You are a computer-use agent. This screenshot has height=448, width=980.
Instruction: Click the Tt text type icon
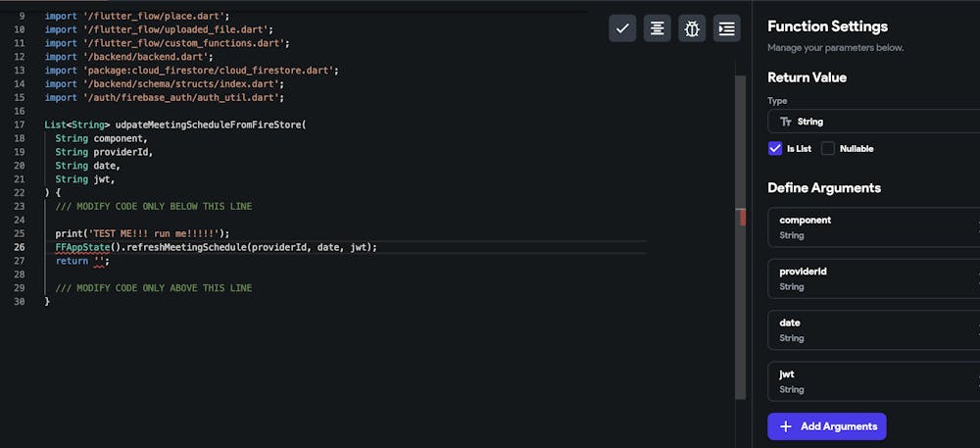point(785,122)
